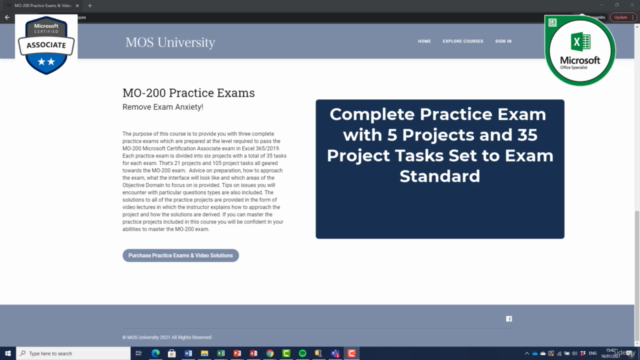Click the Remove Exam Anxiety! subtitle
The height and width of the screenshot is (360, 640).
[163, 107]
